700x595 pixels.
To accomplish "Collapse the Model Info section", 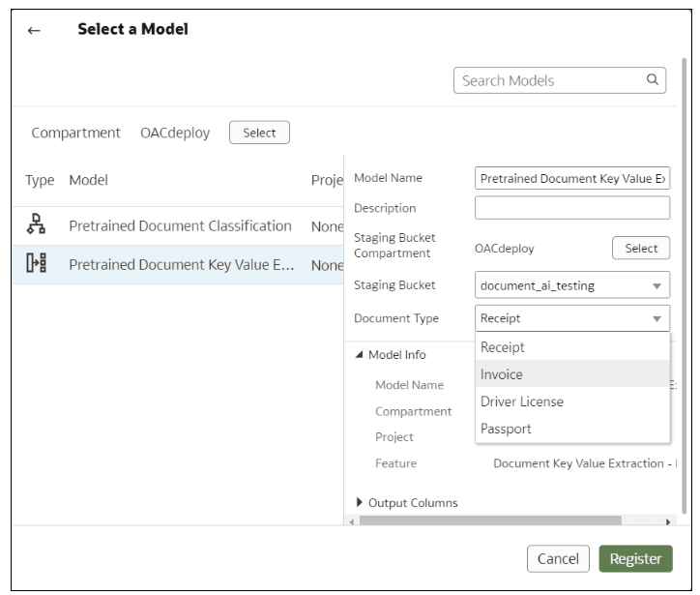I will pyautogui.click(x=360, y=355).
